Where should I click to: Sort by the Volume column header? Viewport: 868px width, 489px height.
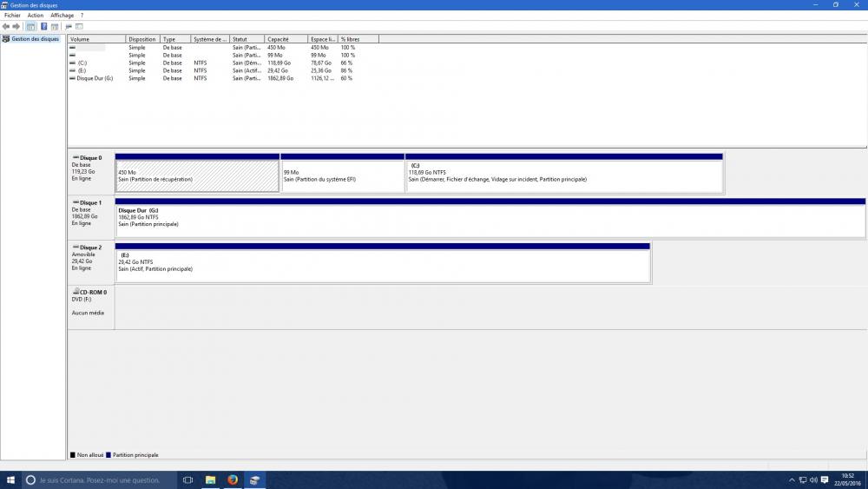click(x=97, y=39)
